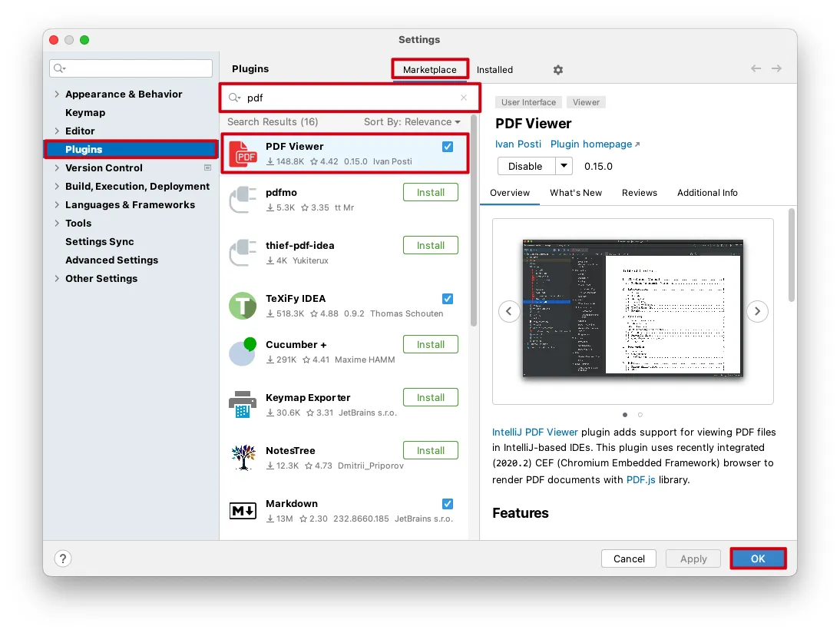Expand the Editor settings node

click(57, 131)
